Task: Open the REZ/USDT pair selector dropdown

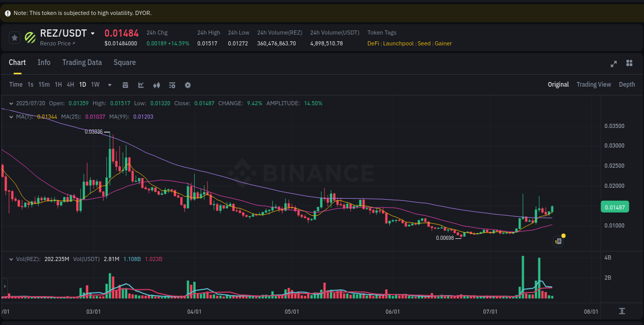Action: click(93, 32)
